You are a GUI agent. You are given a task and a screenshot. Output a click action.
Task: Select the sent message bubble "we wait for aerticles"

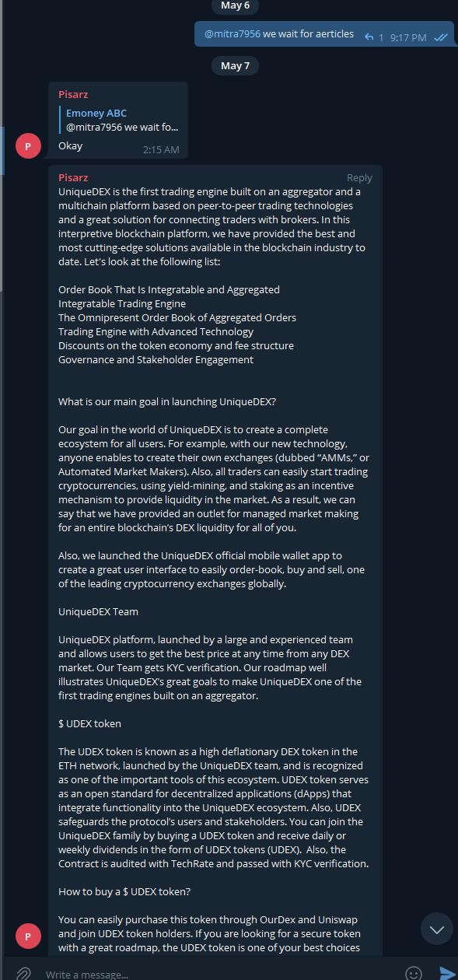[324, 34]
